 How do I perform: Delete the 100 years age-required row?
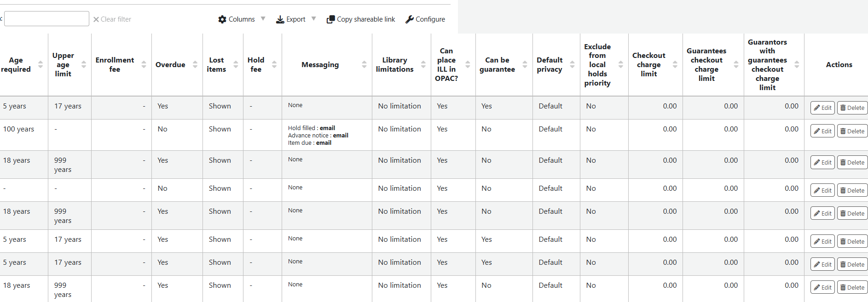852,131
